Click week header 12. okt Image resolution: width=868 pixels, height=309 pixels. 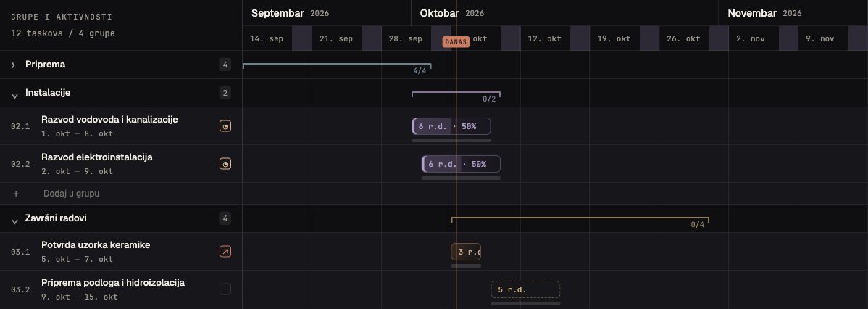pos(545,38)
